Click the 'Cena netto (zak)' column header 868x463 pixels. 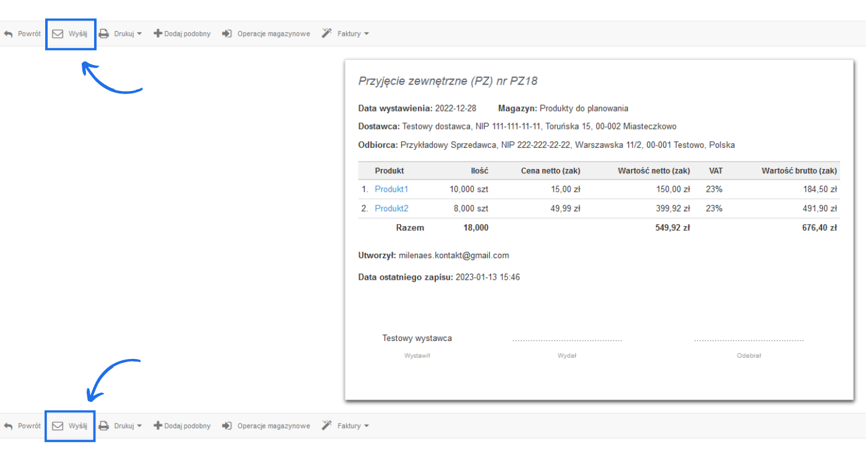550,171
